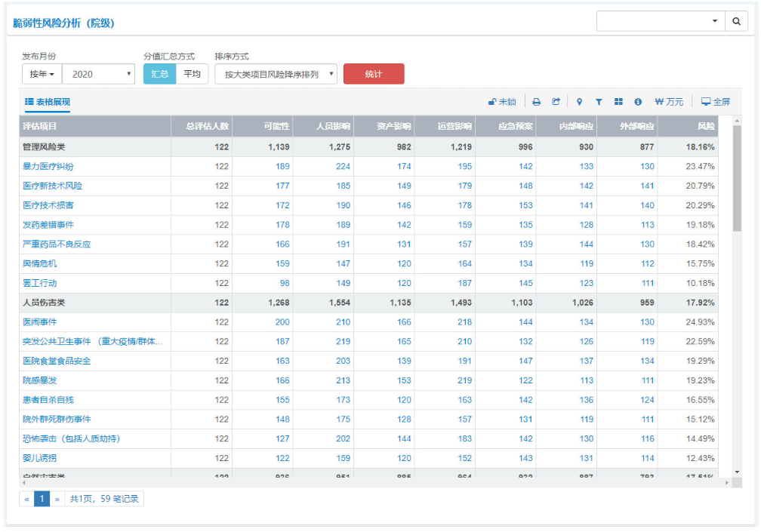Open the 发药差错事件 item link
Viewport: 761px width, 532px height.
point(48,225)
